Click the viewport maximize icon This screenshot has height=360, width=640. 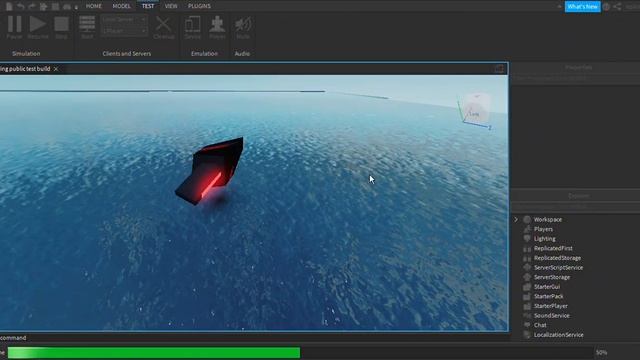pyautogui.click(x=499, y=69)
